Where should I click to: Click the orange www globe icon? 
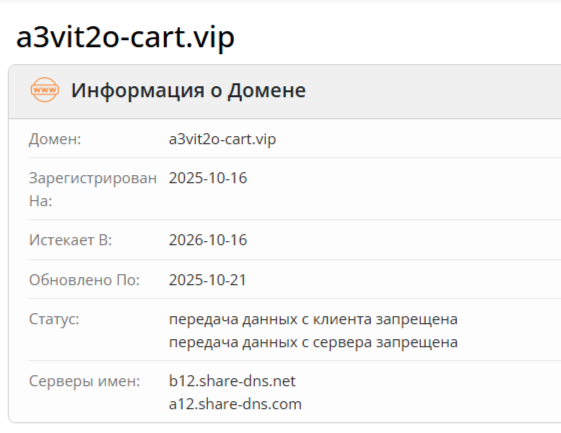tap(45, 89)
